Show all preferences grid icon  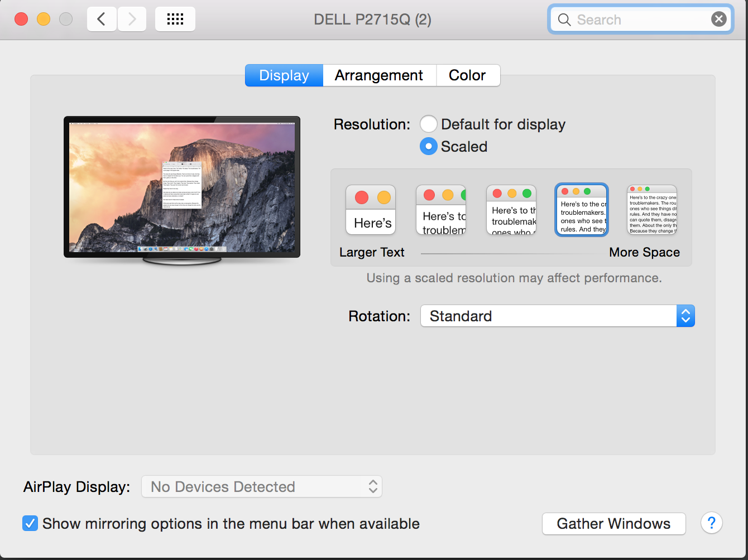175,20
